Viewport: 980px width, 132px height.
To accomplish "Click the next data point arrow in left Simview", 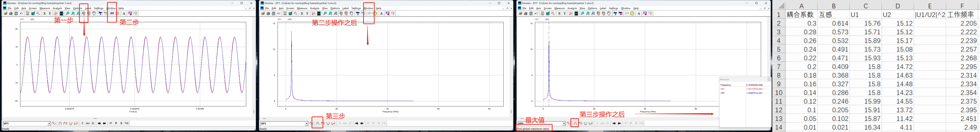I will [x=99, y=123].
